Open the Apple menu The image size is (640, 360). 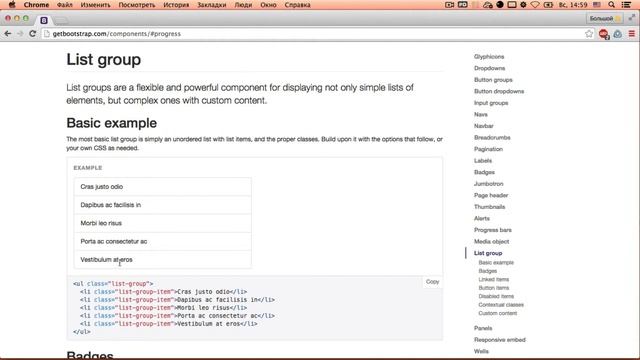point(12,5)
